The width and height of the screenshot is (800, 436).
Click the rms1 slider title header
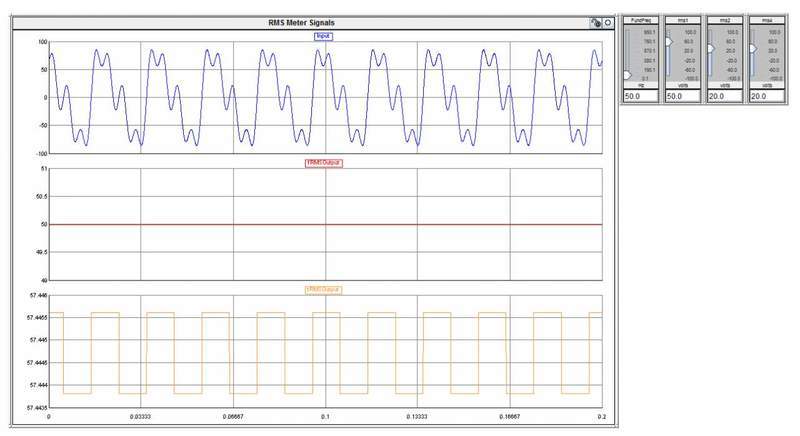682,19
